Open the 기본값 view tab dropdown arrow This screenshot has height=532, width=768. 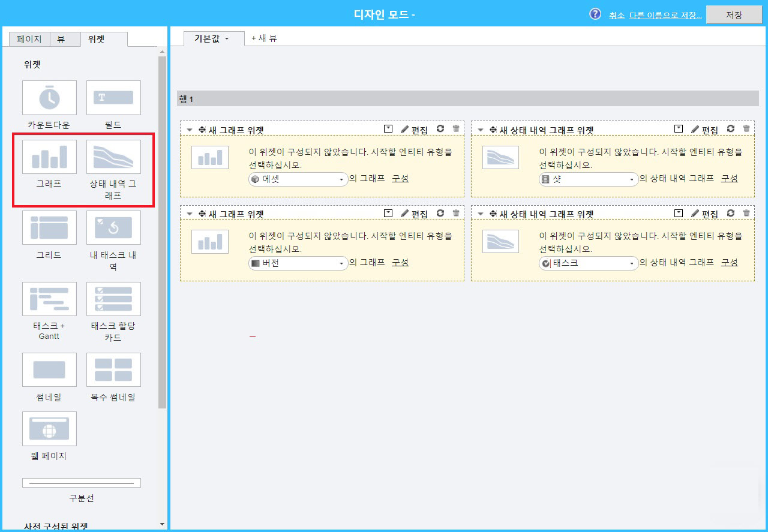click(227, 38)
